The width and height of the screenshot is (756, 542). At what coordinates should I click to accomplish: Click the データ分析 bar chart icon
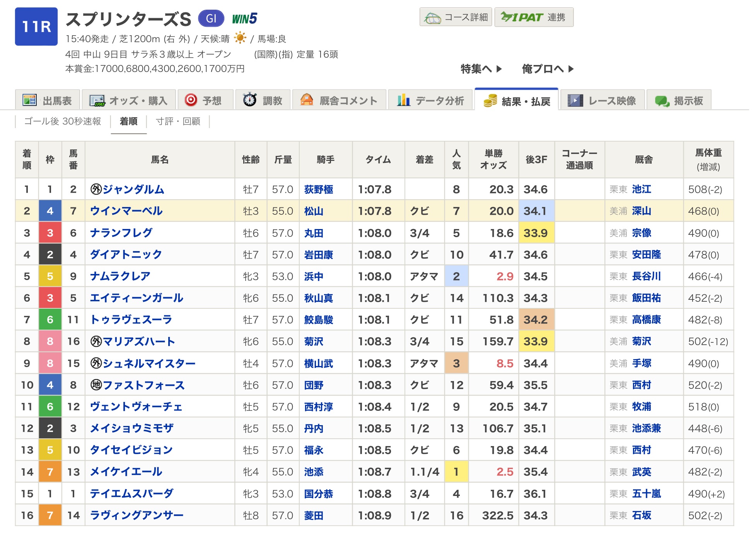coord(403,100)
